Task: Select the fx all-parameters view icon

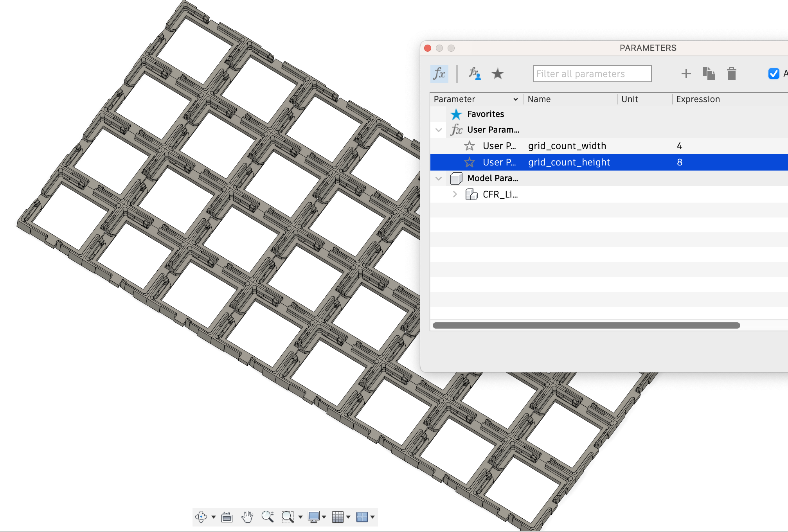Action: (439, 74)
